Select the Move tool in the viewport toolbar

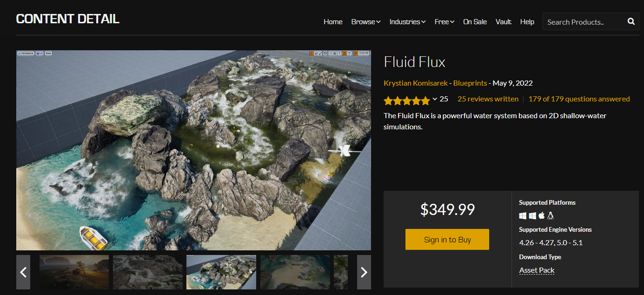(x=312, y=54)
